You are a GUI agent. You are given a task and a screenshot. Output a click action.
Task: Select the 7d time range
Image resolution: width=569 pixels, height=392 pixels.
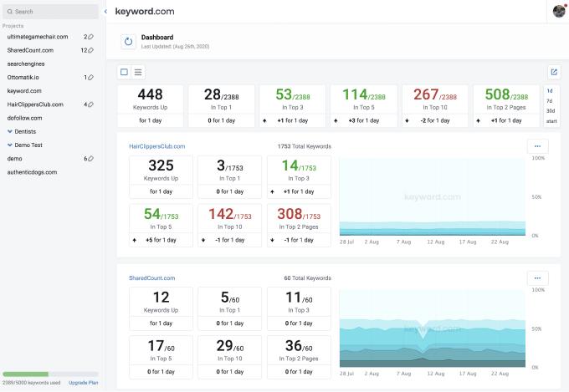point(550,100)
